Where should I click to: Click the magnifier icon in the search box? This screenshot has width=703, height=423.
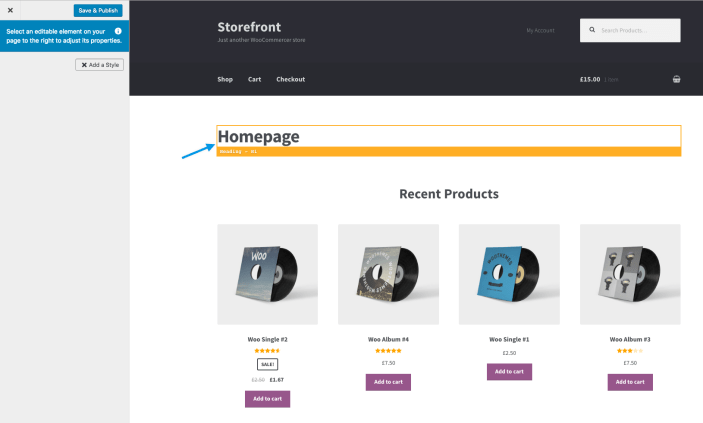tap(592, 30)
